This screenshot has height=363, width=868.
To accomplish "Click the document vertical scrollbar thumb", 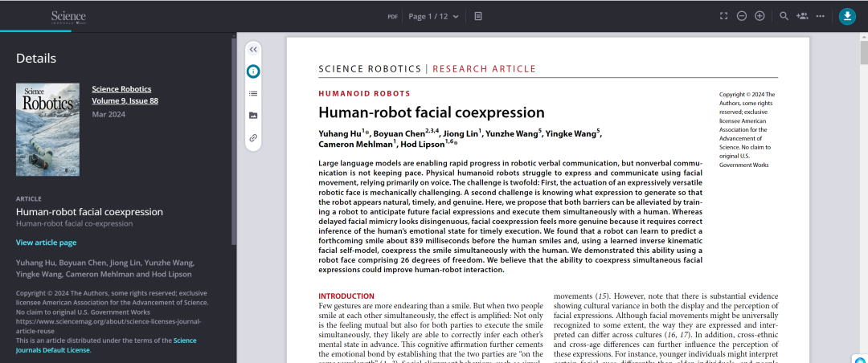I will (863, 52).
